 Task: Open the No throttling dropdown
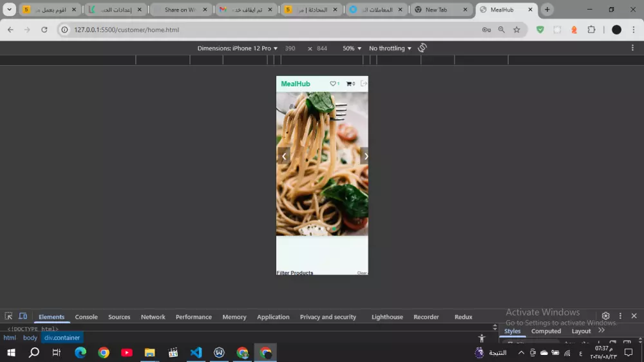[x=390, y=48]
